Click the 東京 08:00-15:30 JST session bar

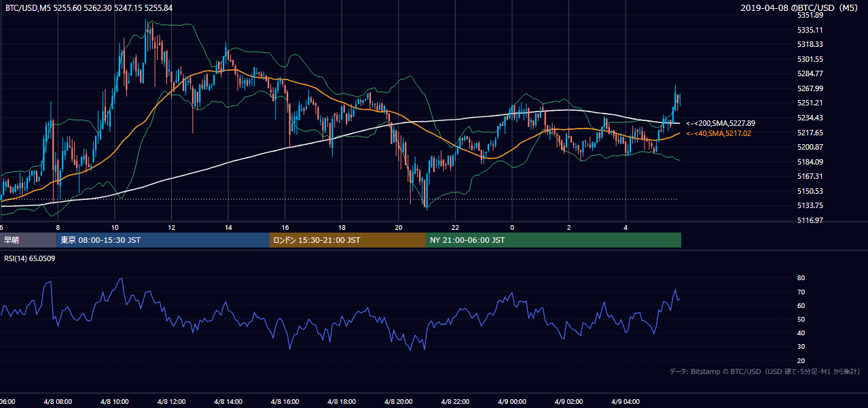(x=164, y=240)
